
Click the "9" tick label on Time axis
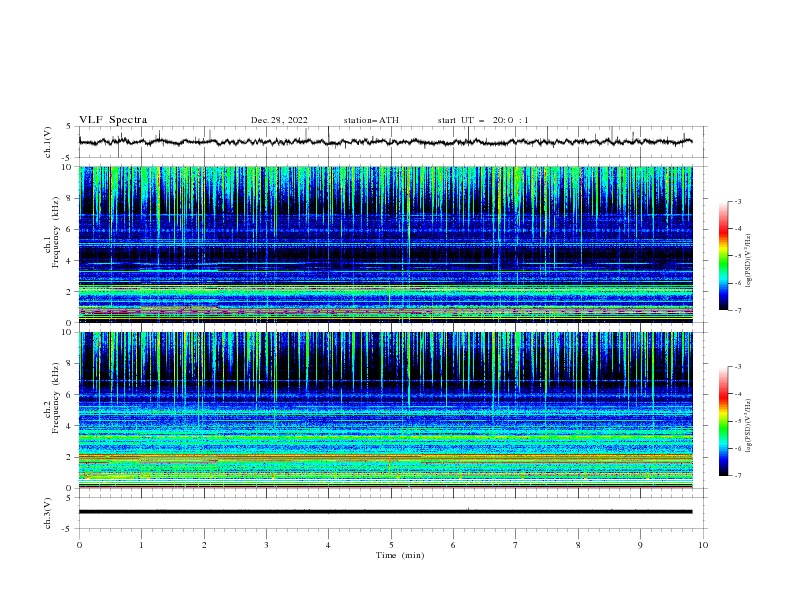click(640, 545)
